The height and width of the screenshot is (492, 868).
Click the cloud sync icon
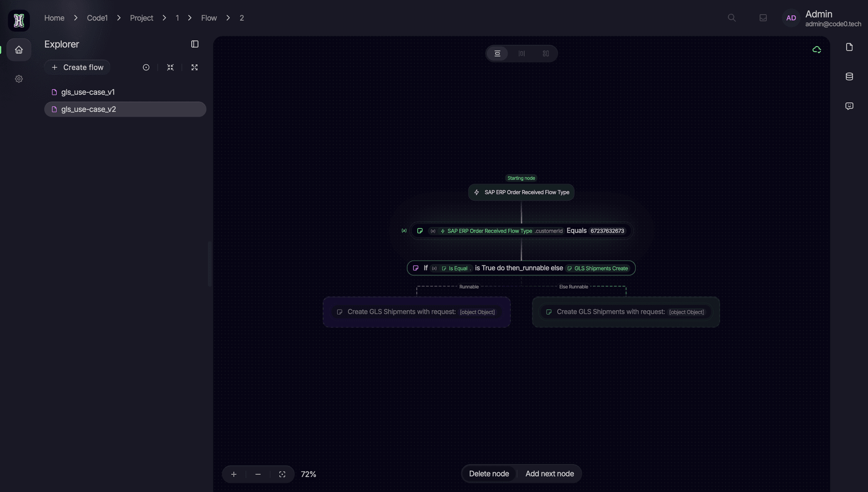click(x=816, y=50)
